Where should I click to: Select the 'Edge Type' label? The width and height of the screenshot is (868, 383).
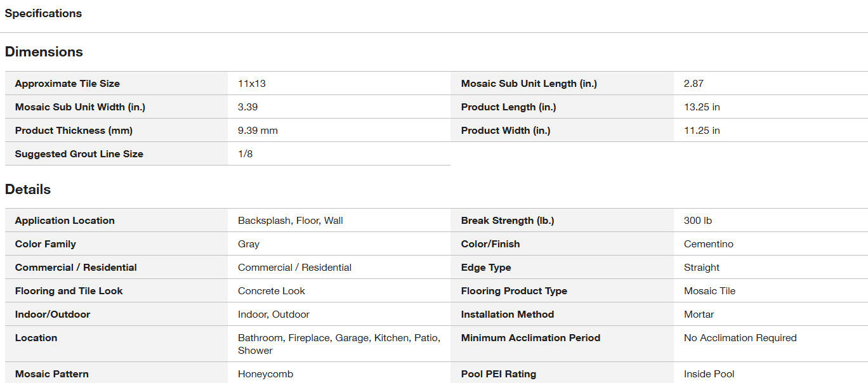pos(486,268)
